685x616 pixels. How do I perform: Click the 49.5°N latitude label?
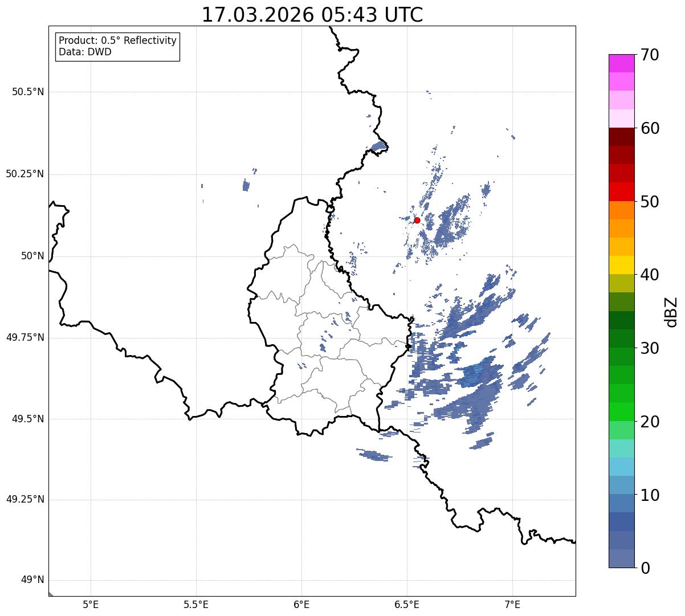[x=28, y=419]
